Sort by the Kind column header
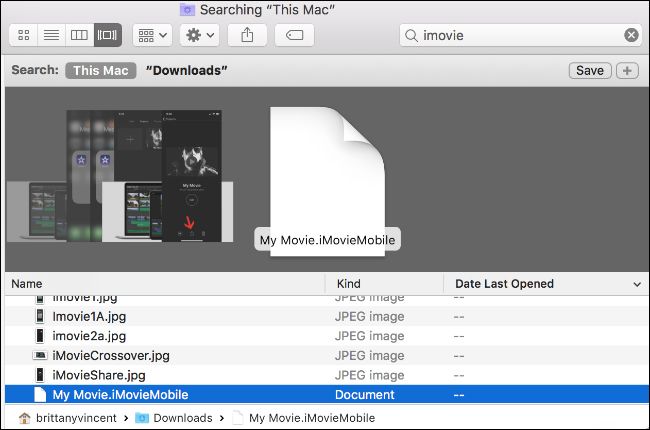 coord(384,284)
